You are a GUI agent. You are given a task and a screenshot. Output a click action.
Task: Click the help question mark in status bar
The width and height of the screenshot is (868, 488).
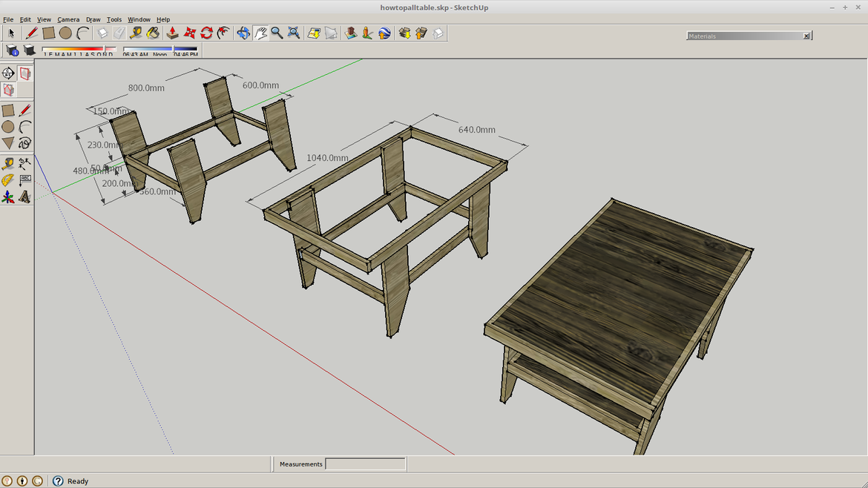tap(58, 481)
